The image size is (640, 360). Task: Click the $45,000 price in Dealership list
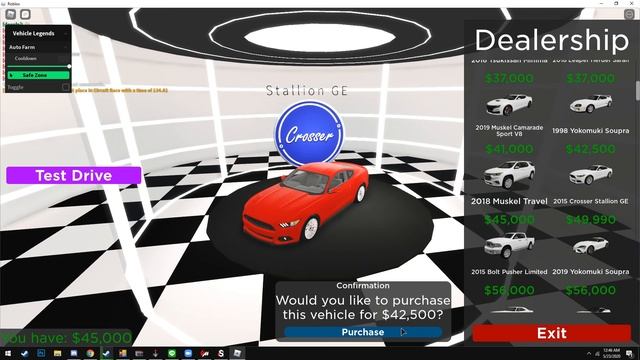(x=509, y=220)
